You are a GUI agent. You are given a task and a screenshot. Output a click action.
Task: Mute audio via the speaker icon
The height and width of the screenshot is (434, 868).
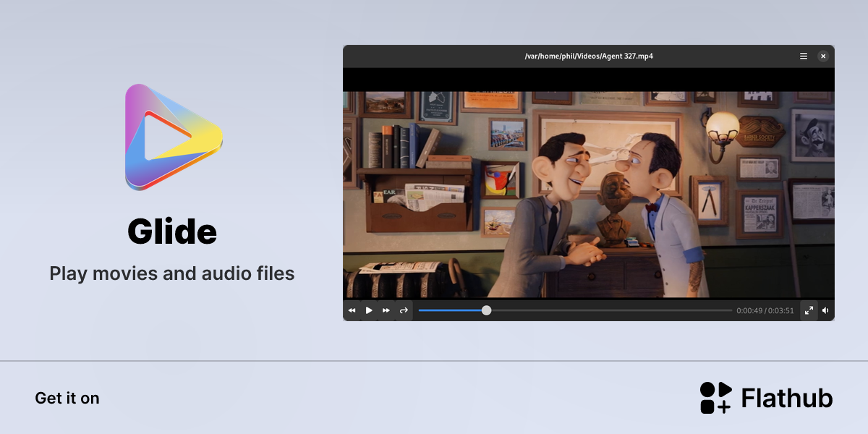[825, 310]
